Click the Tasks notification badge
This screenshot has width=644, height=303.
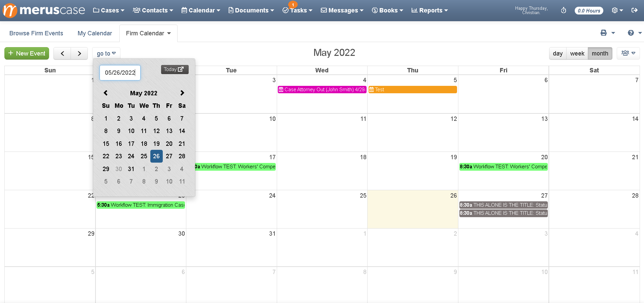[x=293, y=5]
